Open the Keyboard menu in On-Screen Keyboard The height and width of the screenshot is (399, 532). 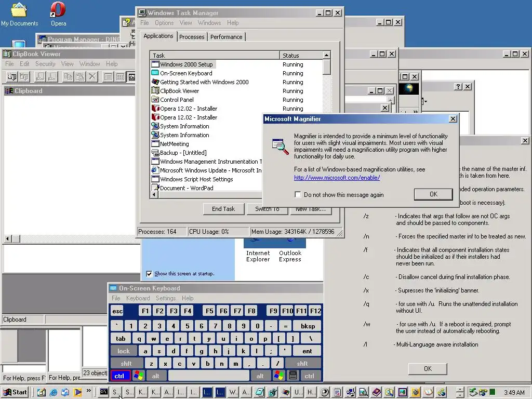(138, 298)
